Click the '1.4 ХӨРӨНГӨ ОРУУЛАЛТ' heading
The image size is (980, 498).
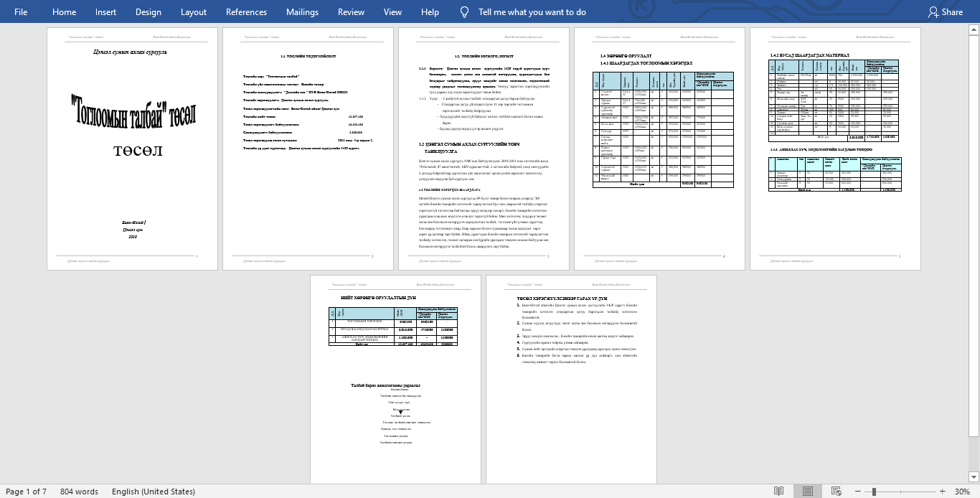[626, 55]
